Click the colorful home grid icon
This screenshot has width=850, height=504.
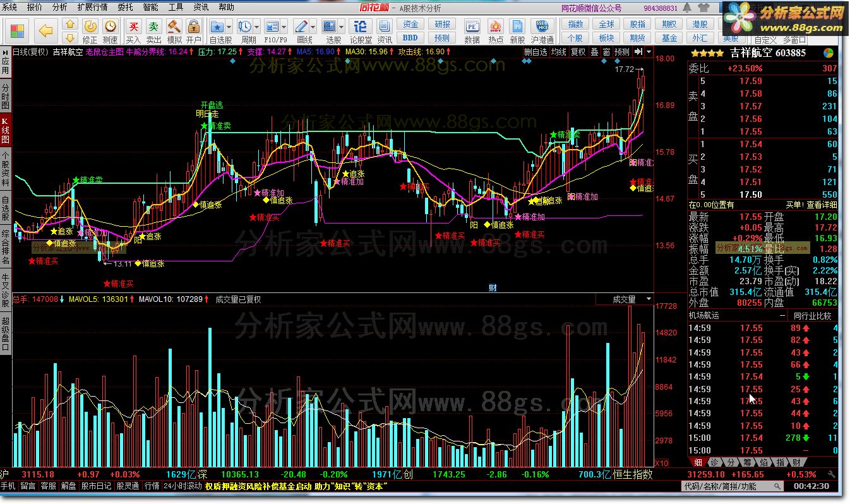coord(17,30)
